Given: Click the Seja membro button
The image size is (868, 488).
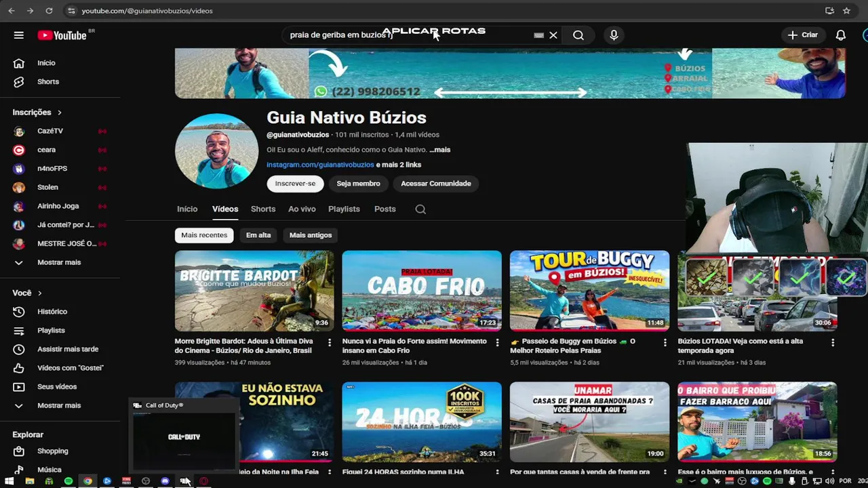Looking at the screenshot, I should point(358,184).
